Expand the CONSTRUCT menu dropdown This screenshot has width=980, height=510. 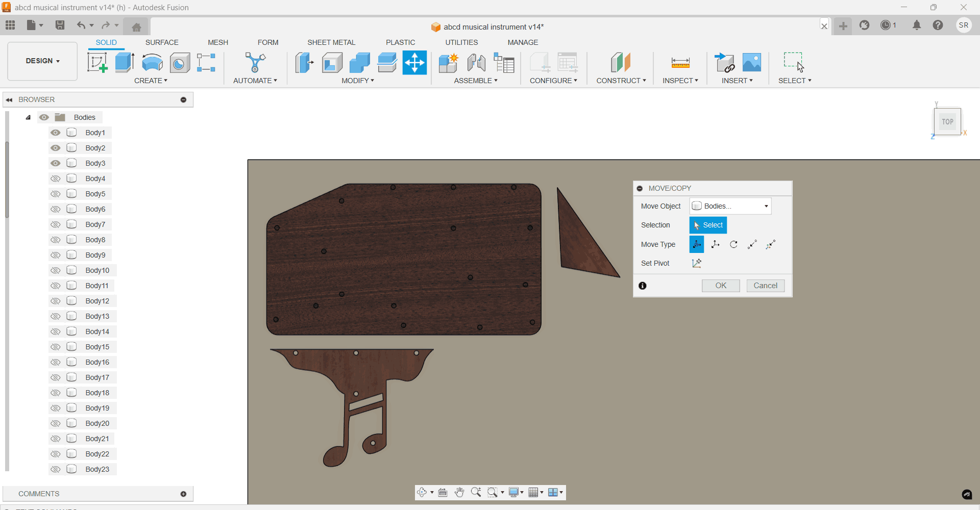coord(621,81)
